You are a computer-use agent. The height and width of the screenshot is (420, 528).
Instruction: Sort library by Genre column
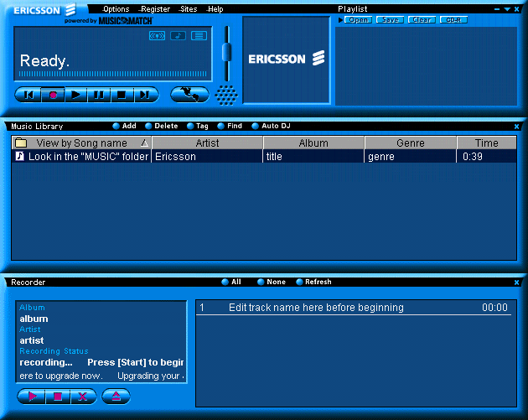[411, 143]
